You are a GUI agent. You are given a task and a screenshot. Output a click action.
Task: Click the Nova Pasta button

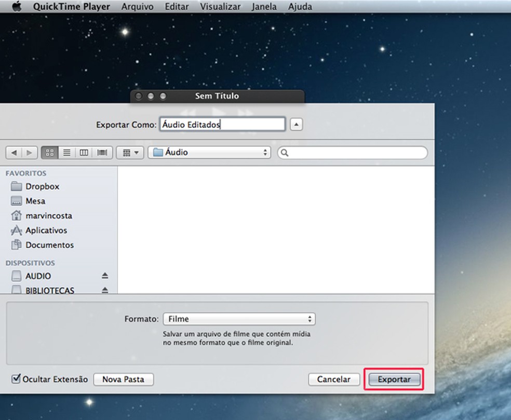tap(123, 380)
